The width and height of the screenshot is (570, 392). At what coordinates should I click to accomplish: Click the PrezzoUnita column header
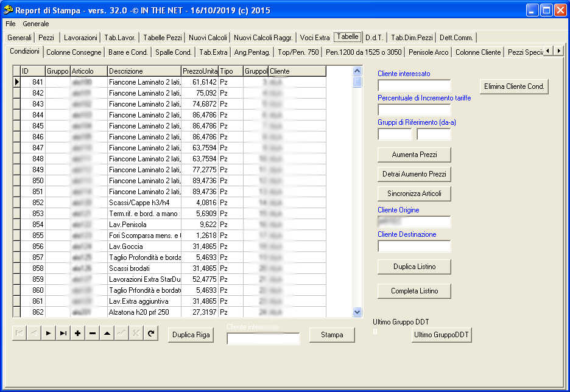point(200,71)
